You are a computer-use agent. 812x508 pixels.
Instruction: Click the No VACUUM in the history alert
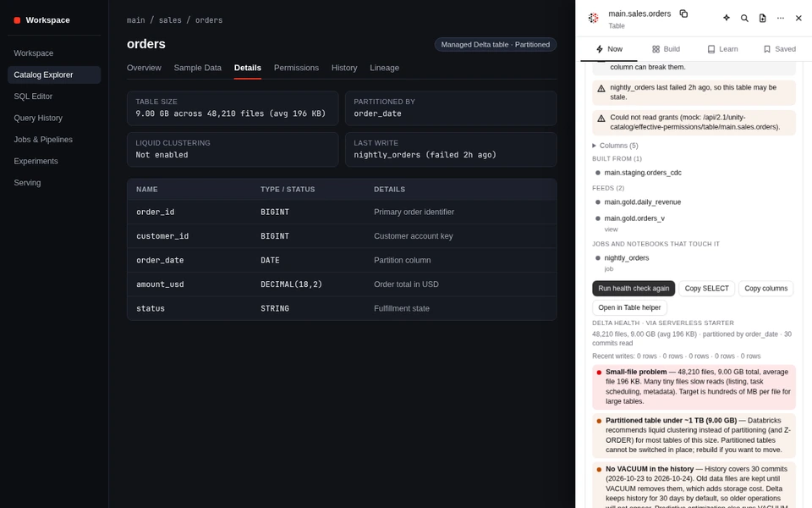(x=694, y=485)
